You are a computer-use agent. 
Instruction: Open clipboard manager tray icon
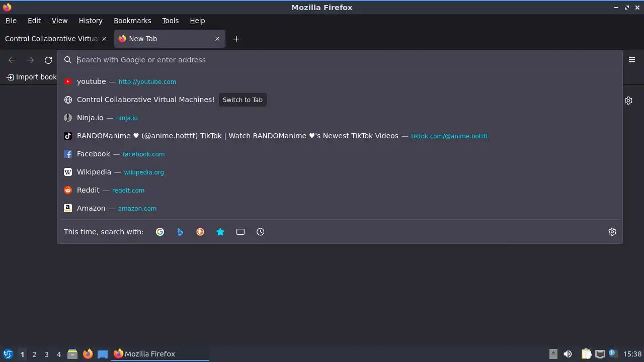pyautogui.click(x=586, y=354)
